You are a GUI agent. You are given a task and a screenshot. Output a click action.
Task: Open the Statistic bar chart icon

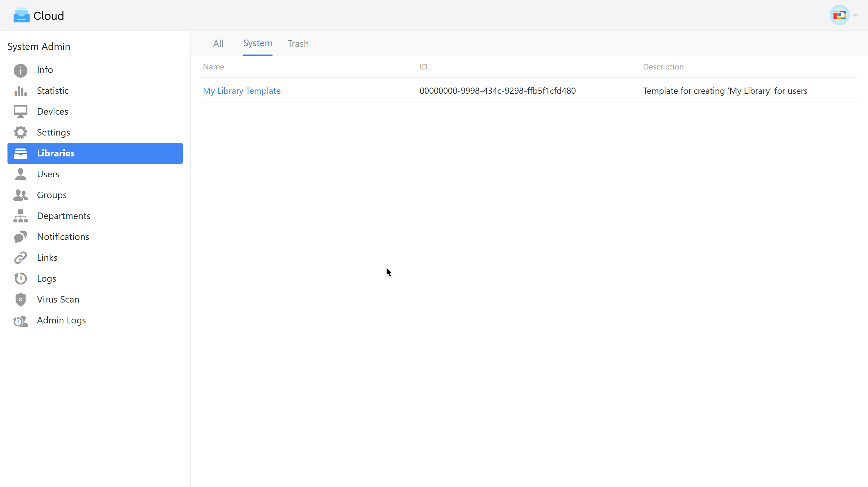pos(21,91)
